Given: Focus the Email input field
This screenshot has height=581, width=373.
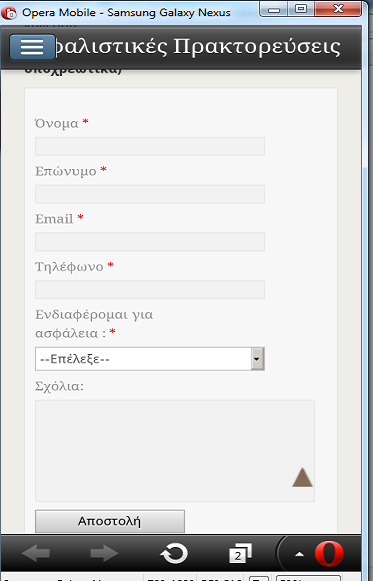Looking at the screenshot, I should (x=150, y=242).
